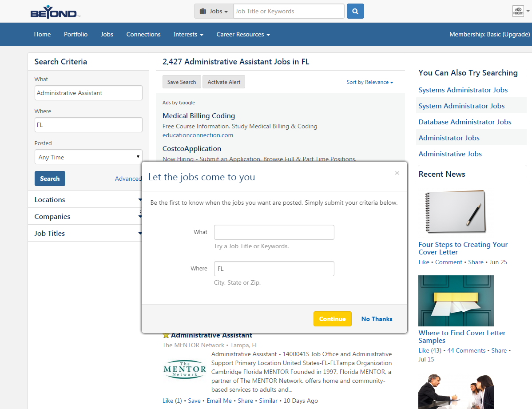Focus the header Job Title or Keywords field

[289, 11]
